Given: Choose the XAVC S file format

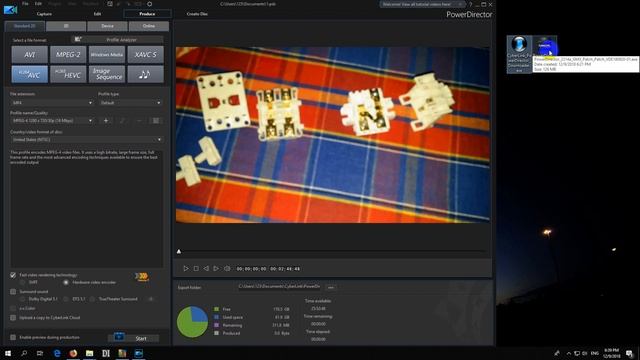Looking at the screenshot, I should click(146, 55).
